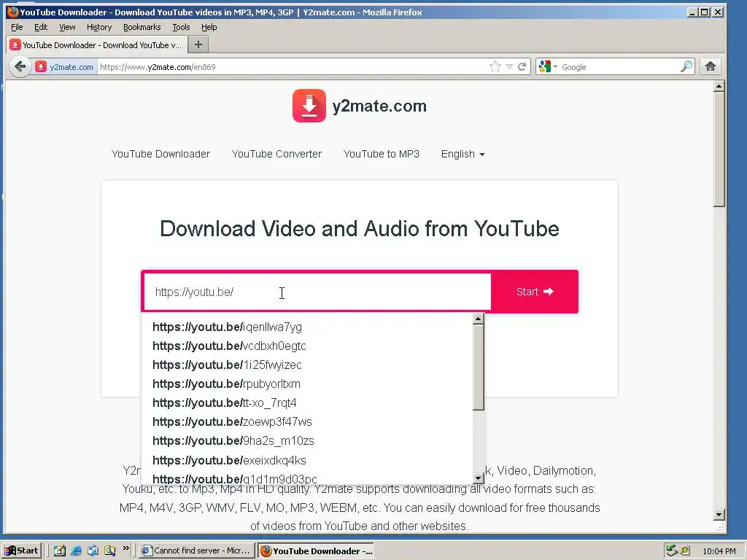Click the Firefox address bar URL

coord(293,66)
